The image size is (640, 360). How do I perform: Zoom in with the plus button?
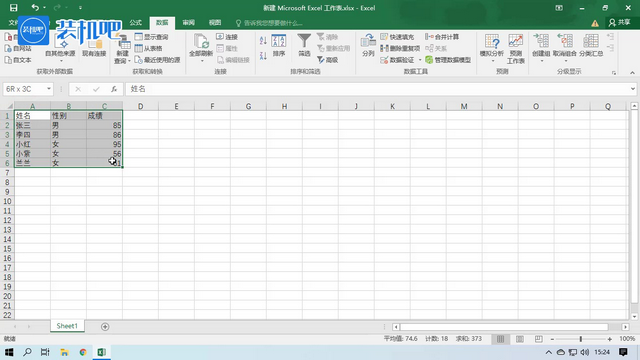tap(609, 339)
